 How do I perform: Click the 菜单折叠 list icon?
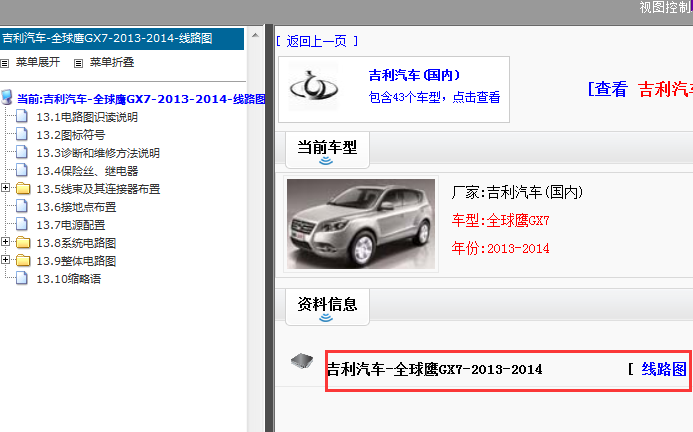point(78,63)
